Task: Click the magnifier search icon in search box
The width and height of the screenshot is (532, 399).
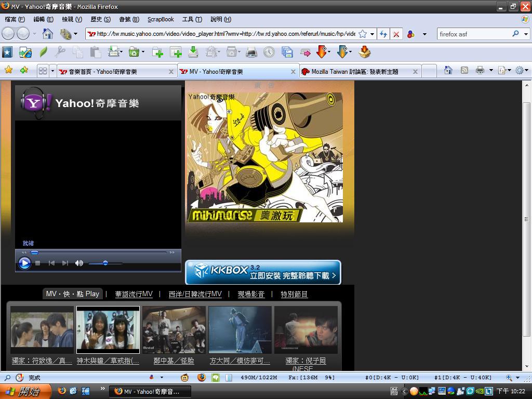Action: pyautogui.click(x=516, y=34)
